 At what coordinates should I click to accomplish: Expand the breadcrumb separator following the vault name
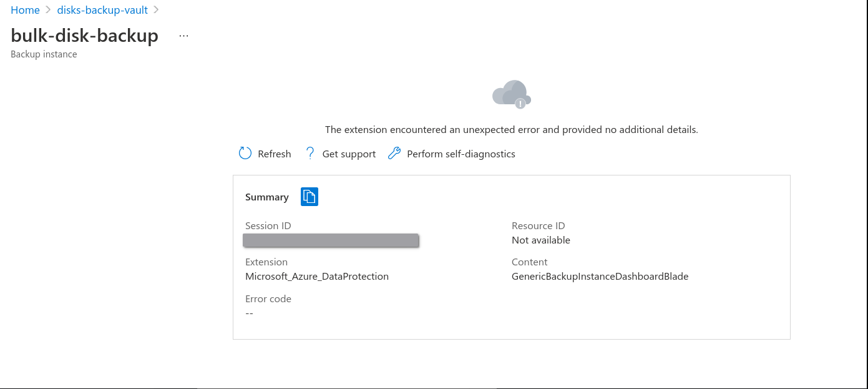tap(156, 10)
